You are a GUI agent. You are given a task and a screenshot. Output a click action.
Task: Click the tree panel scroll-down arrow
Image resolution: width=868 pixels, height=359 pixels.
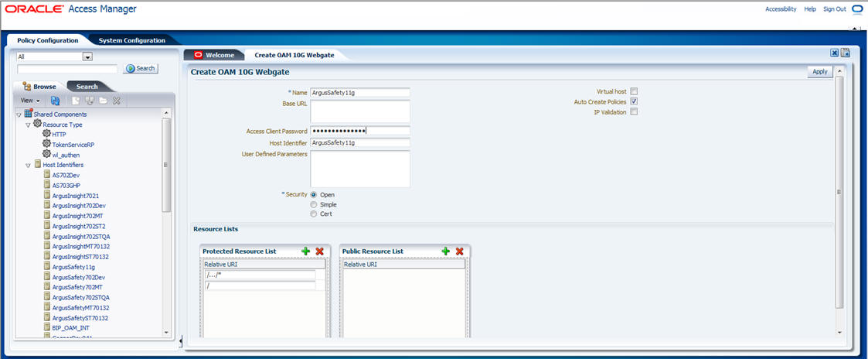point(165,333)
